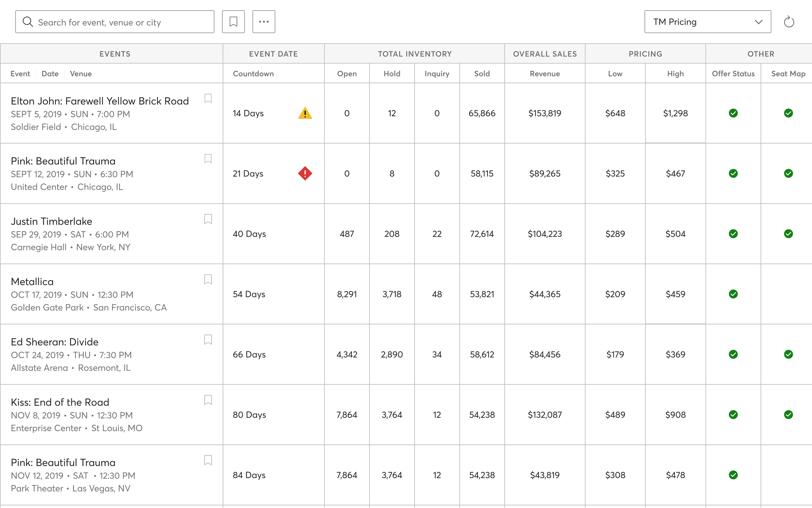Open the TM Pricing dropdown

click(x=707, y=22)
